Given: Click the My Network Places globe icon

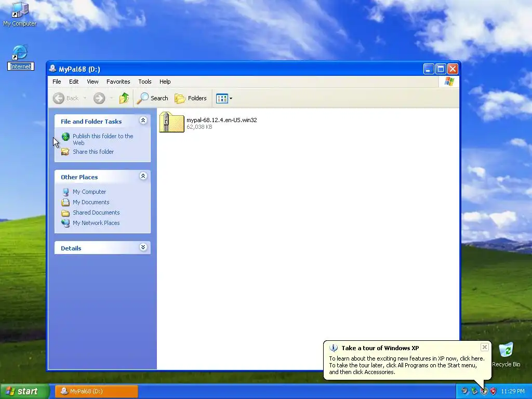Looking at the screenshot, I should [x=65, y=223].
